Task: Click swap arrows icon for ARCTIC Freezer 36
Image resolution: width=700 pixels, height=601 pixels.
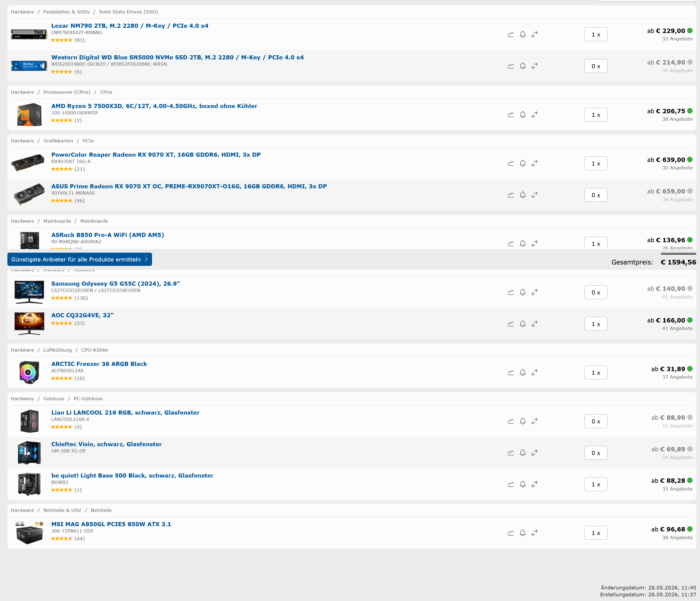Action: click(x=534, y=373)
